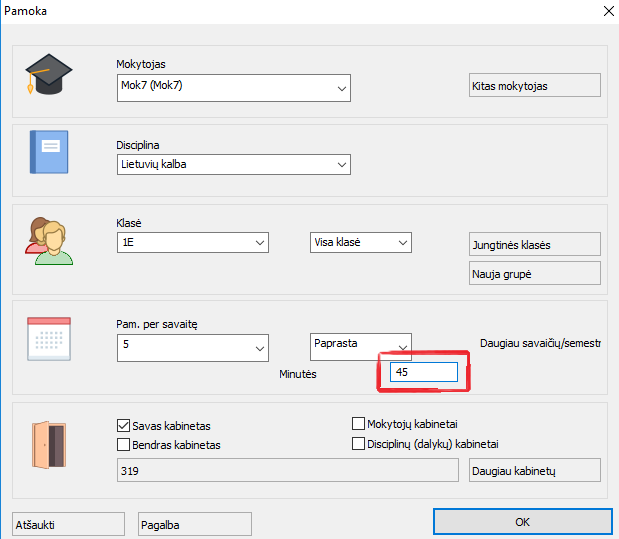The height and width of the screenshot is (539, 619).
Task: Close the Pamoka dialog window
Action: tap(606, 11)
